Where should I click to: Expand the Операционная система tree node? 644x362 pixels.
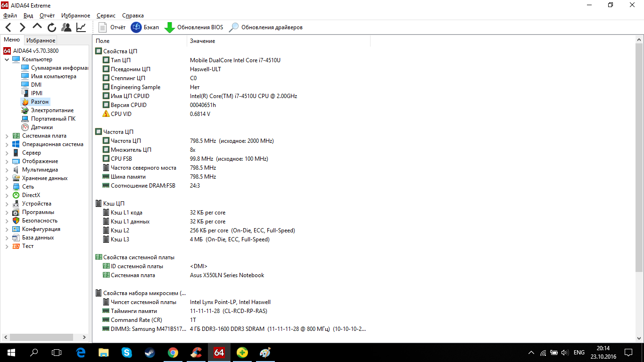pyautogui.click(x=7, y=144)
